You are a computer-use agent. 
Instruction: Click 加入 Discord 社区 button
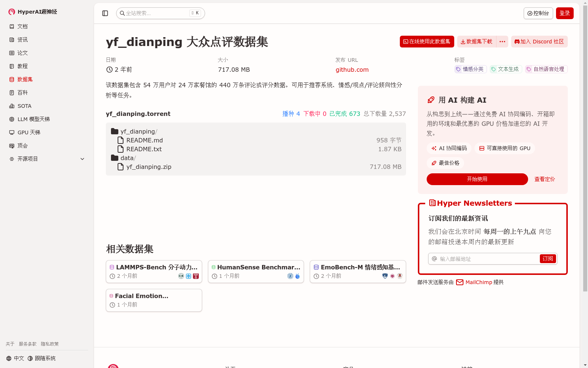539,42
